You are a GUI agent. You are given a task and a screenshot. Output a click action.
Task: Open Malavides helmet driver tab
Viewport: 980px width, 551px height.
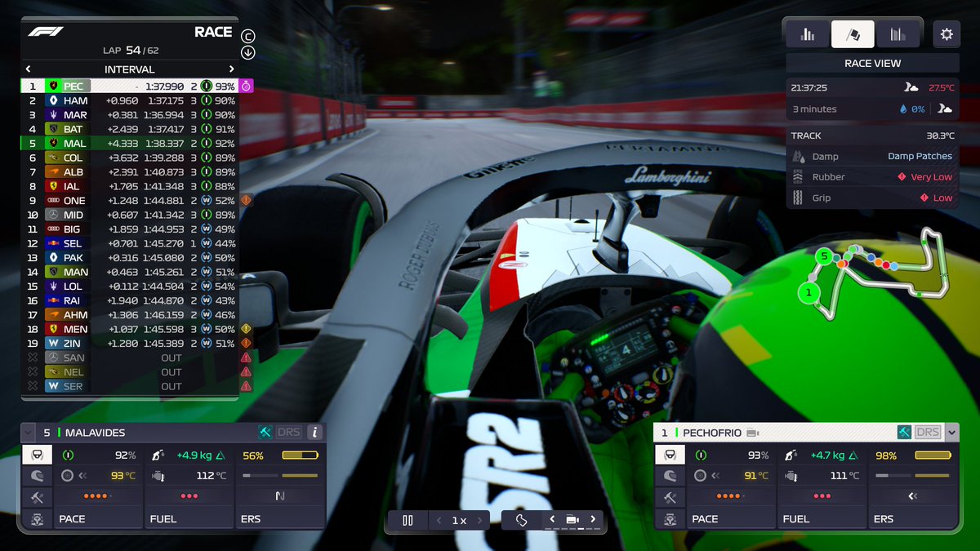pyautogui.click(x=37, y=476)
